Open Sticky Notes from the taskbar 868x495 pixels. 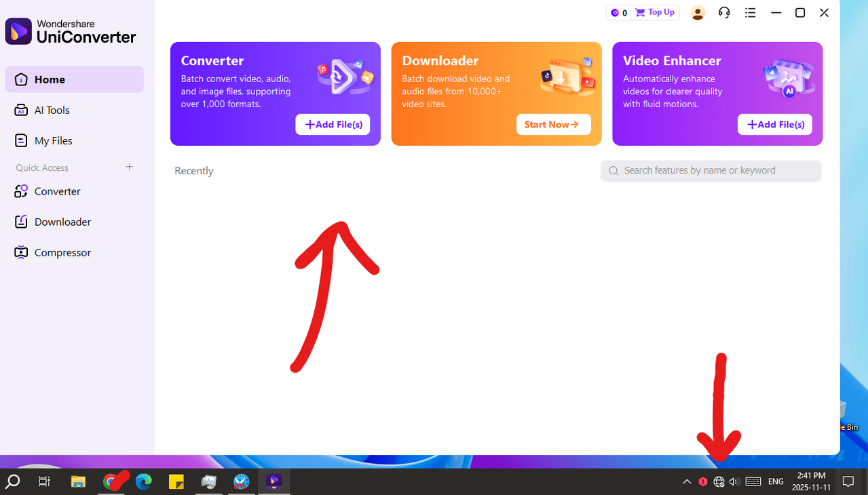tap(176, 481)
